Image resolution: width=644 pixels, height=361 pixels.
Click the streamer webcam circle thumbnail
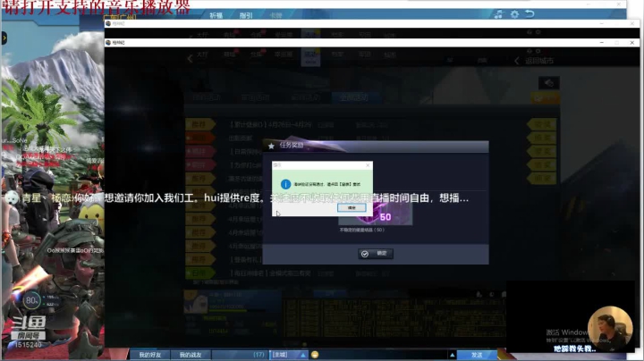coord(610,328)
